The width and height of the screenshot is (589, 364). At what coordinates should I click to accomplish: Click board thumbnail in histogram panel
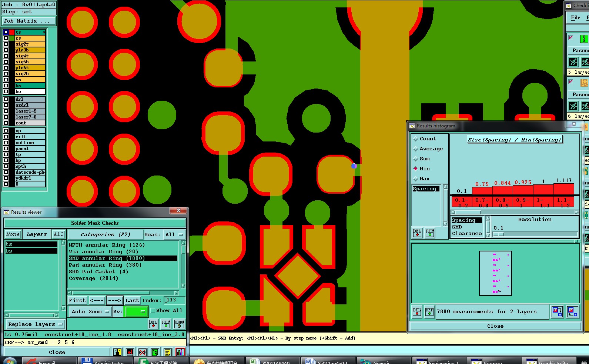click(x=495, y=273)
